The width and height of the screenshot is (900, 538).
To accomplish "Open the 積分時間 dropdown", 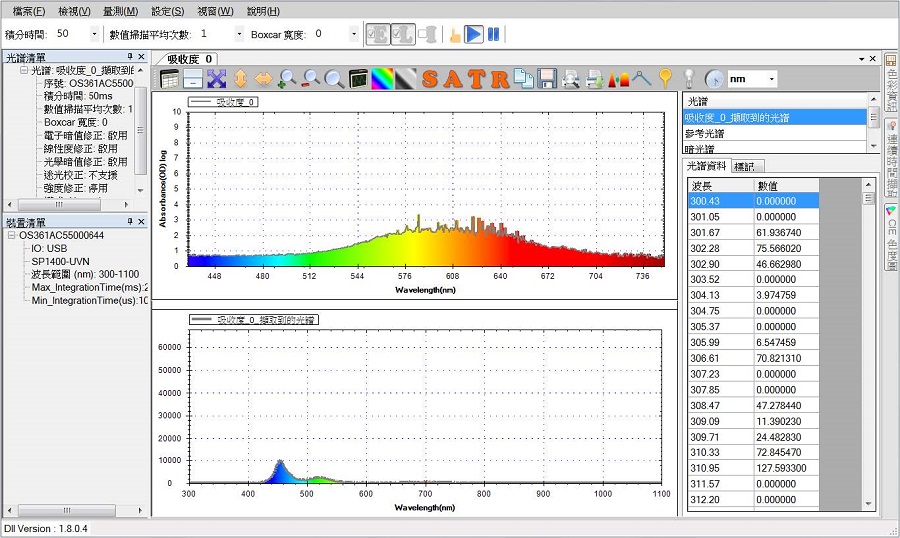I will [x=95, y=34].
